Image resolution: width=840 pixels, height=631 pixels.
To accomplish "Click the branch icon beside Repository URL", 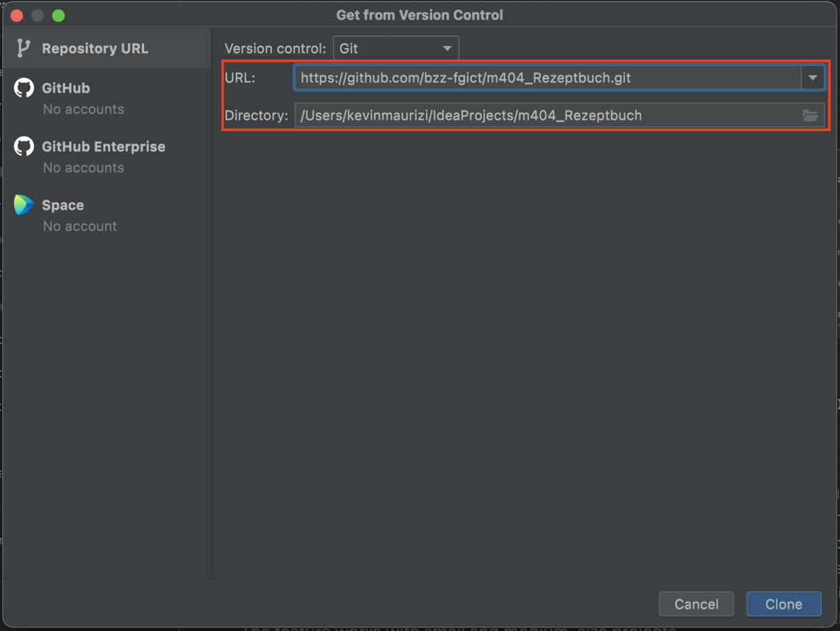I will 24,49.
